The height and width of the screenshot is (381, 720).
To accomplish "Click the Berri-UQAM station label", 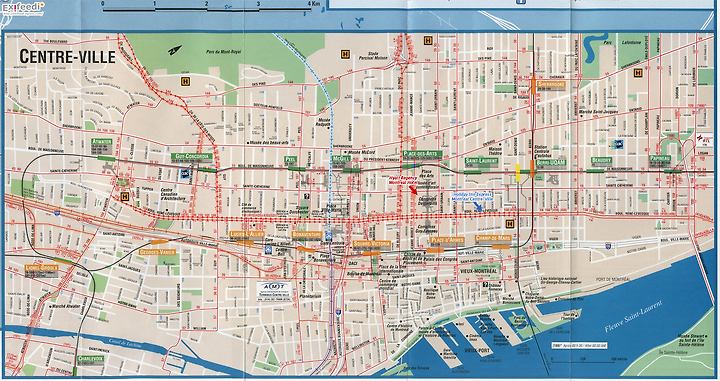I will click(x=551, y=162).
